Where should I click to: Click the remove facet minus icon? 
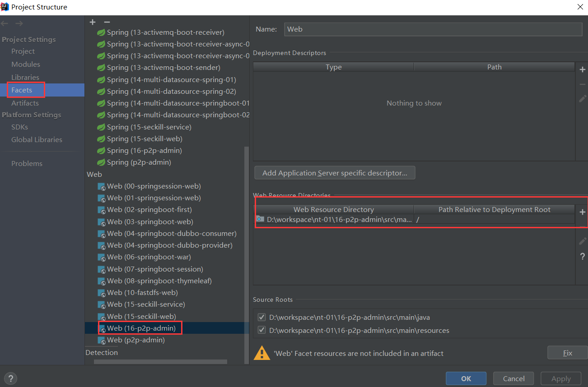click(107, 22)
